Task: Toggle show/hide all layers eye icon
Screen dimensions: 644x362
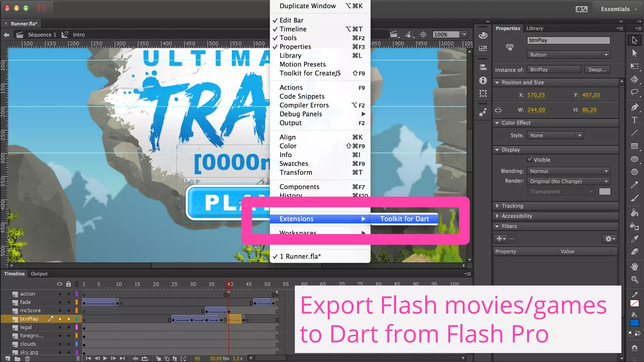Action: tap(59, 284)
